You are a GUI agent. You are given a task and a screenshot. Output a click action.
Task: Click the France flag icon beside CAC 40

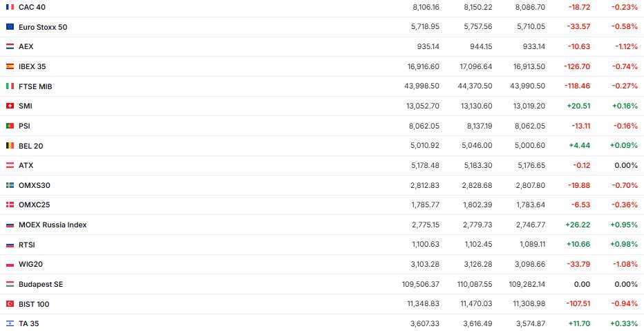pos(10,7)
